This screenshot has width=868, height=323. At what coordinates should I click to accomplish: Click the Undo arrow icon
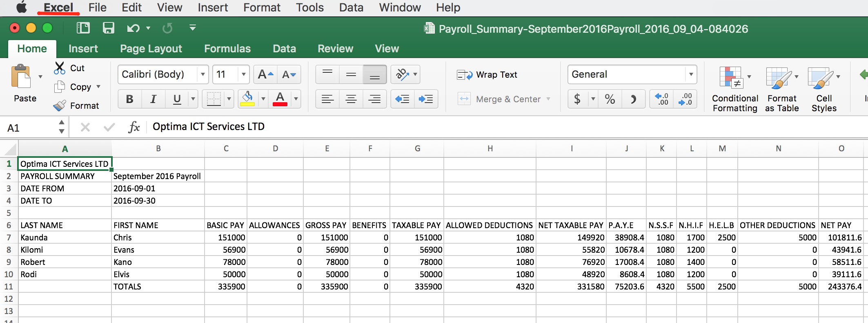133,28
